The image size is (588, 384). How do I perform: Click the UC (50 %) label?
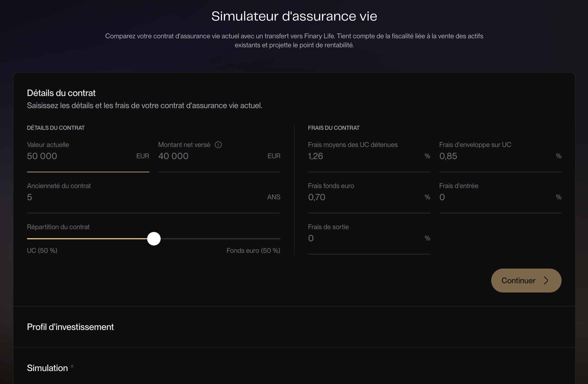[x=42, y=251]
